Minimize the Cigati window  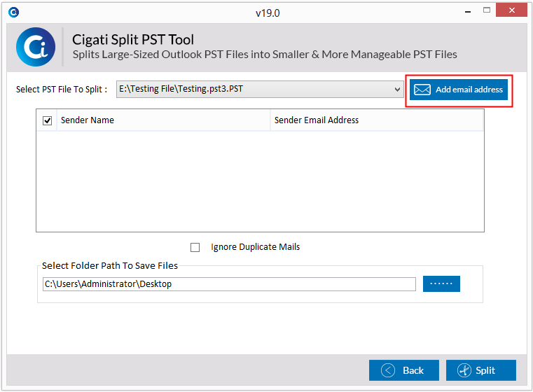[x=468, y=11]
